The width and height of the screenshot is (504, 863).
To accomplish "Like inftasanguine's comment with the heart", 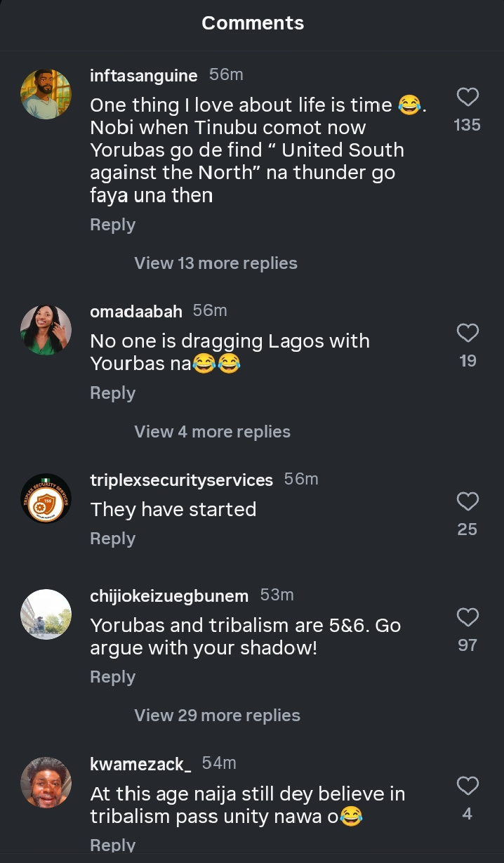I will pos(467,97).
